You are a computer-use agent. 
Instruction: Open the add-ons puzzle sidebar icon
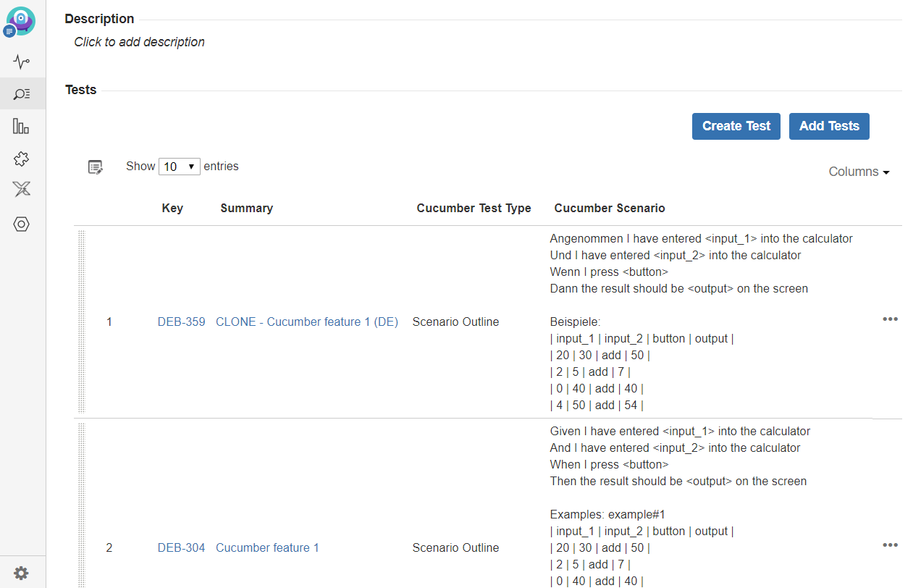pyautogui.click(x=22, y=159)
